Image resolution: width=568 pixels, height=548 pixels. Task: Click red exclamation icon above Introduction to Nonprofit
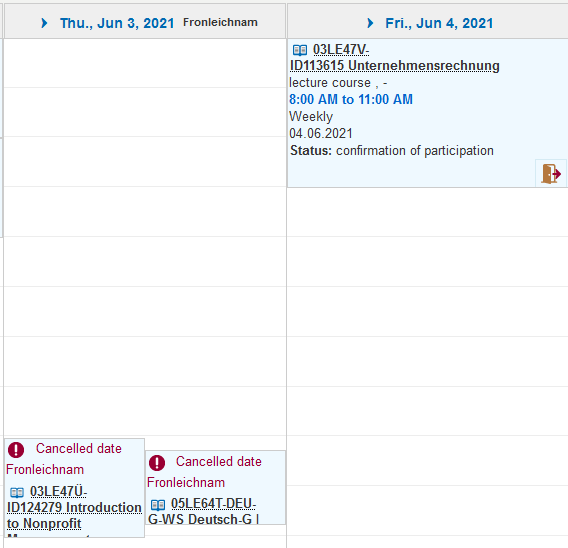coord(16,450)
